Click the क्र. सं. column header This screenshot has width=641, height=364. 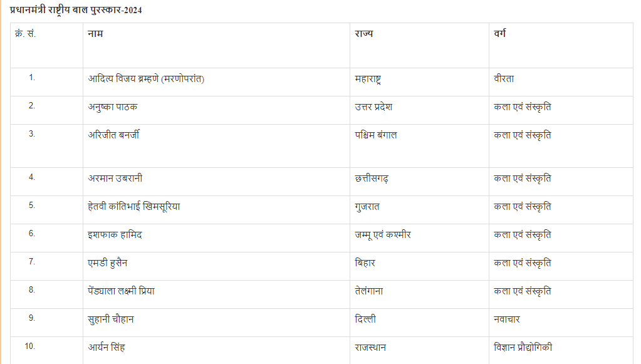click(25, 34)
